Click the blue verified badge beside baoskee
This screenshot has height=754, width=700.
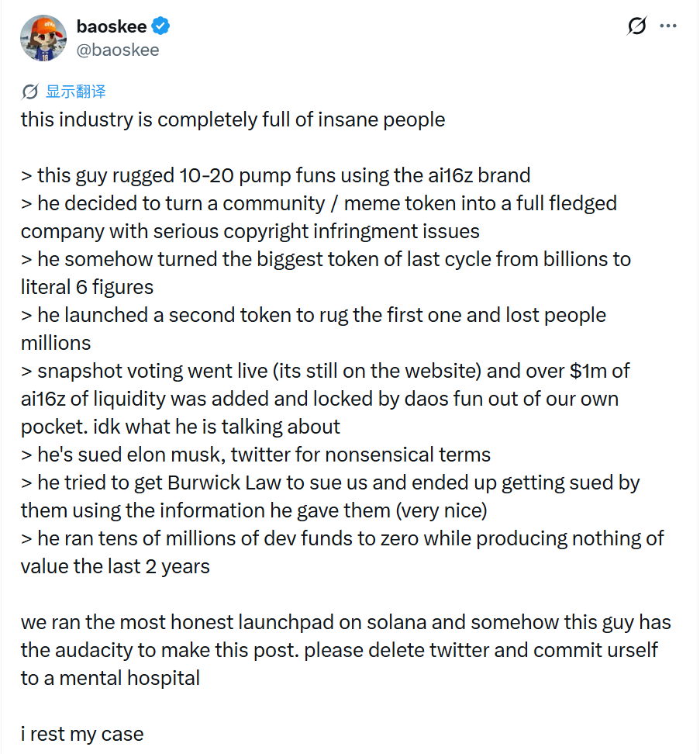pyautogui.click(x=160, y=26)
